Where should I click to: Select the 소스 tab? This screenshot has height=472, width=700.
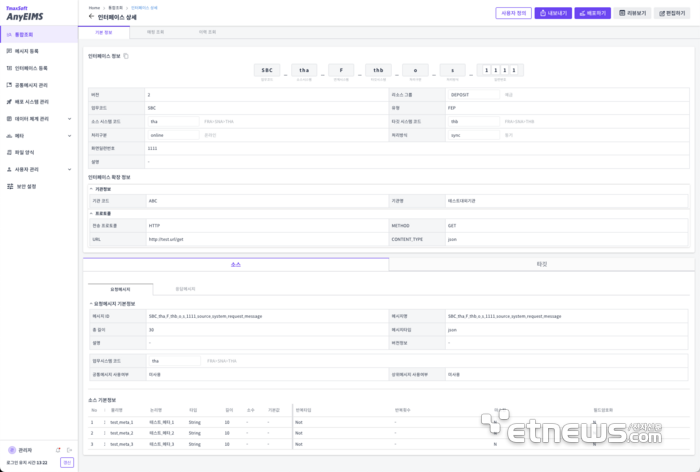(x=236, y=264)
